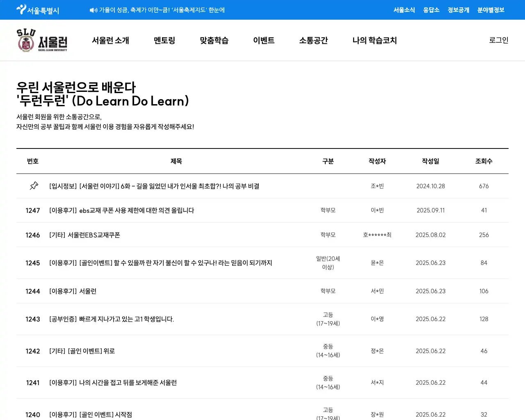
Task: Open post about ebs교재 쿠폰 사용 제한
Action: tap(122, 210)
